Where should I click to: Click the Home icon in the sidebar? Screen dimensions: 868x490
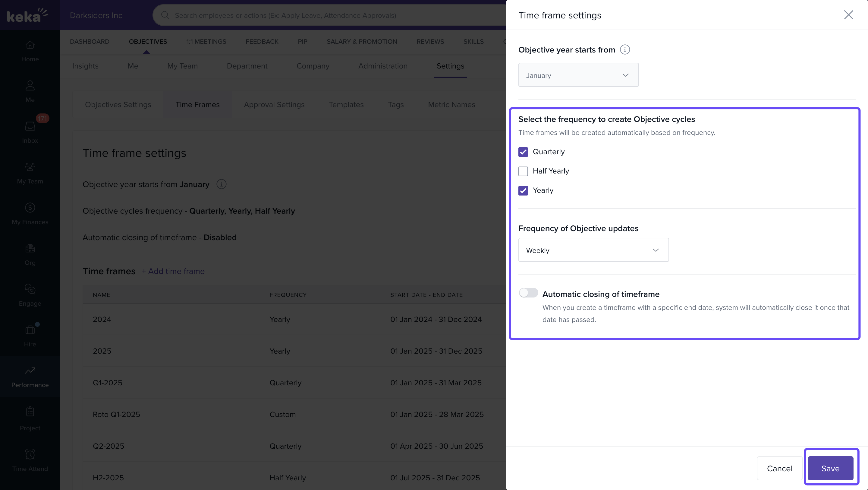pos(30,45)
